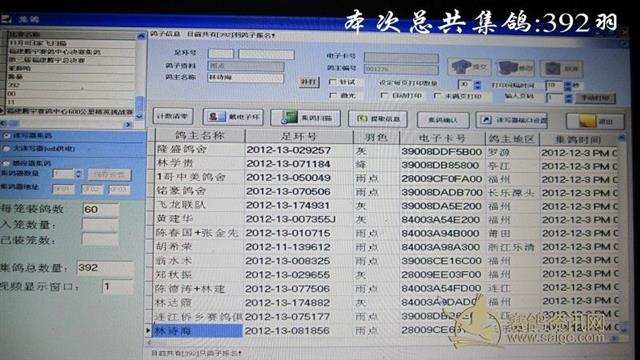Click the 戴电子环 button icon
Viewport: 640px width, 360px height.
(233, 117)
